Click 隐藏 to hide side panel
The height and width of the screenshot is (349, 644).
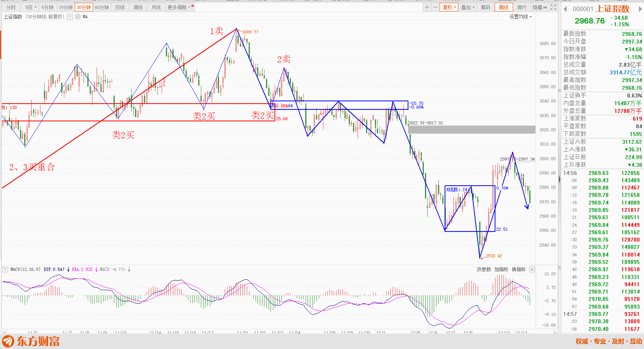pyautogui.click(x=540, y=7)
